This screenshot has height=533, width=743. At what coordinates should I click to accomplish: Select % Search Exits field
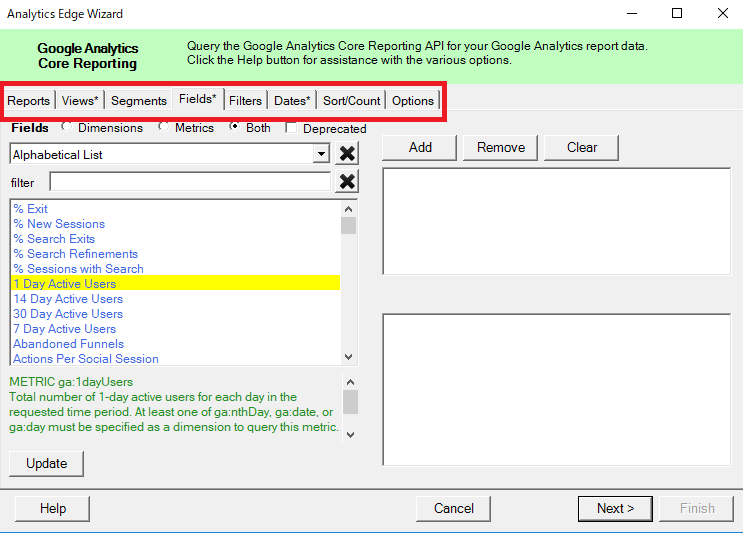(175, 239)
